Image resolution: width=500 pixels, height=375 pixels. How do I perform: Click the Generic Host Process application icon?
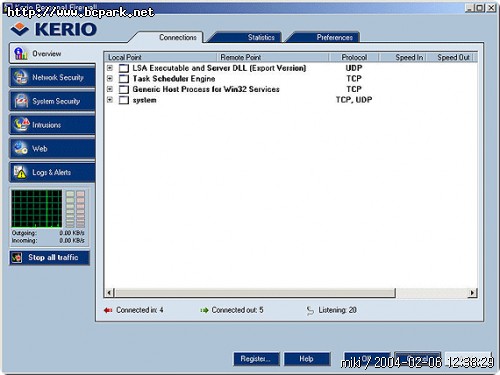[124, 90]
